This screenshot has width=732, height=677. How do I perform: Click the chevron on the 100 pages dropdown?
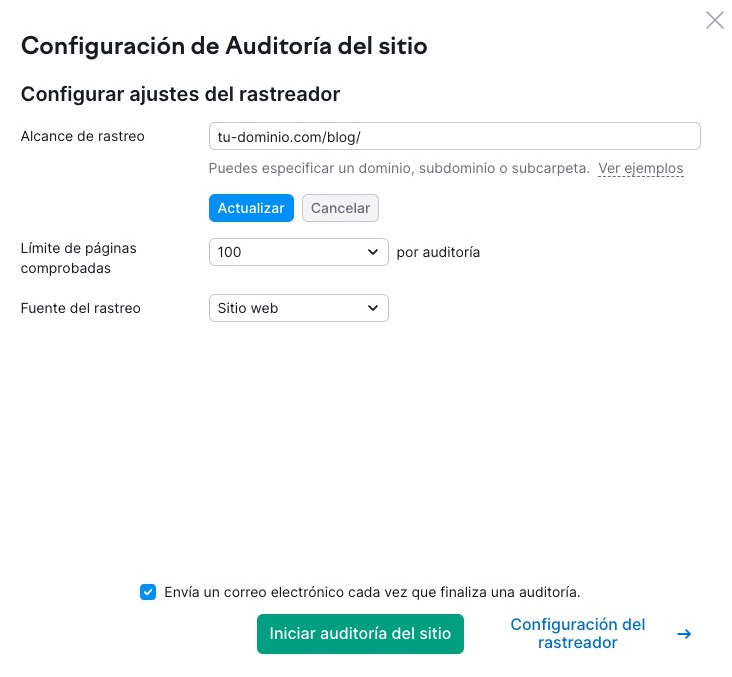(373, 252)
